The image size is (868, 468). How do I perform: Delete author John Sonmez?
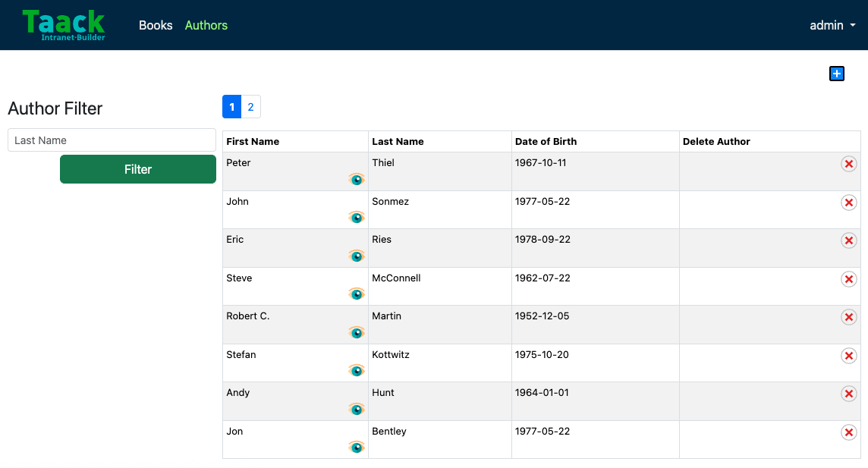click(x=848, y=203)
